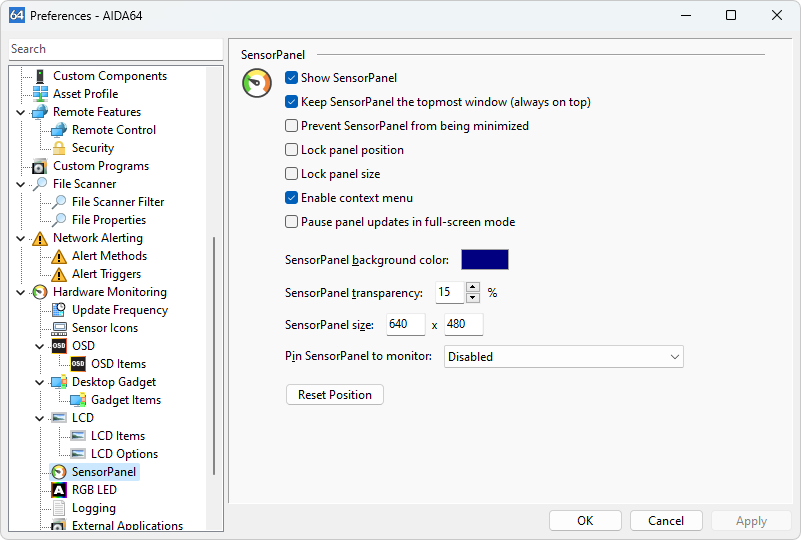Click the Security padlock icon

click(x=59, y=148)
